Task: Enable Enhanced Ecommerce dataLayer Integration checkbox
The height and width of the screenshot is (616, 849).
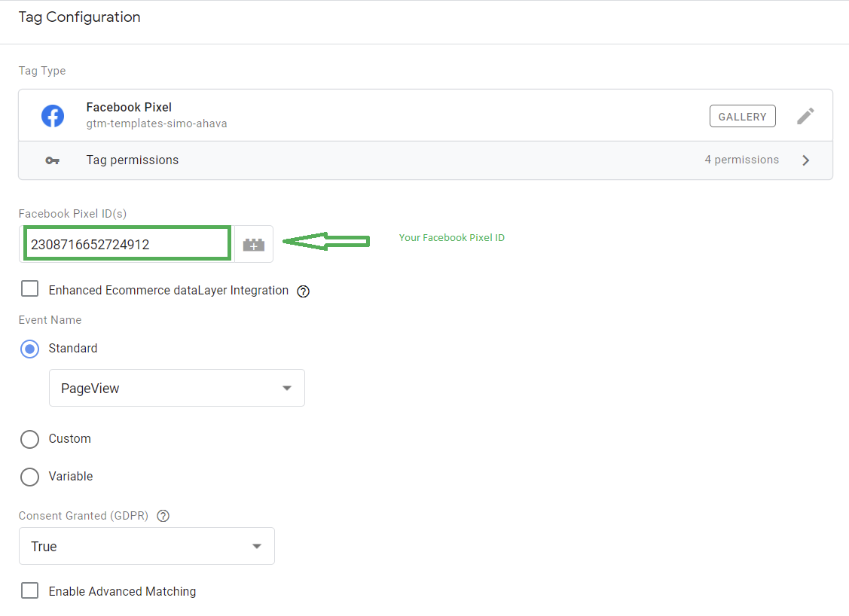Action: tap(30, 289)
